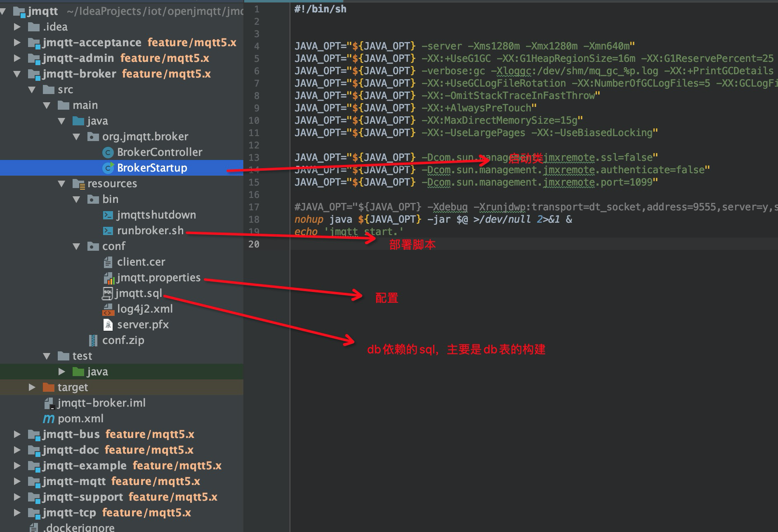
Task: Expand the jmqtt-support module
Action: click(17, 497)
